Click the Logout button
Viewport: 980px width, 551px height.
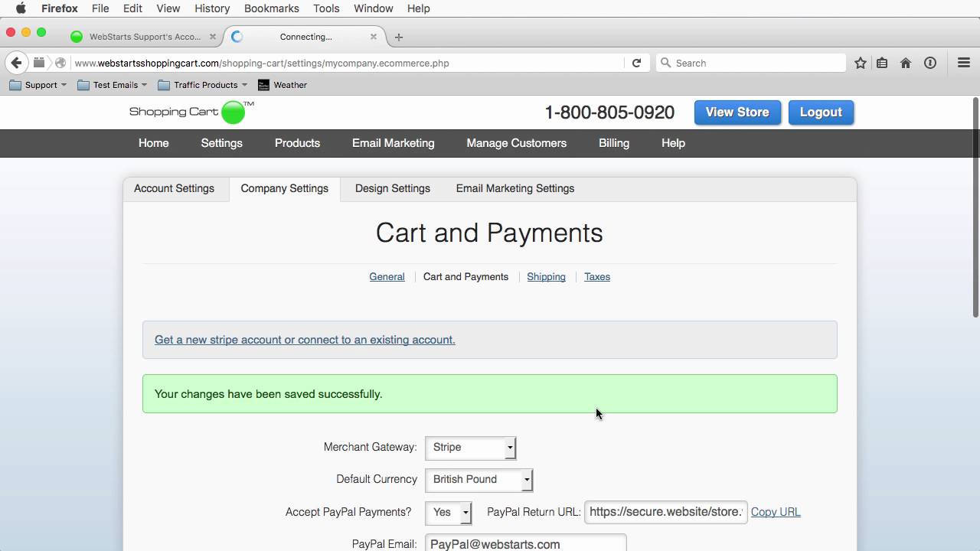point(821,112)
